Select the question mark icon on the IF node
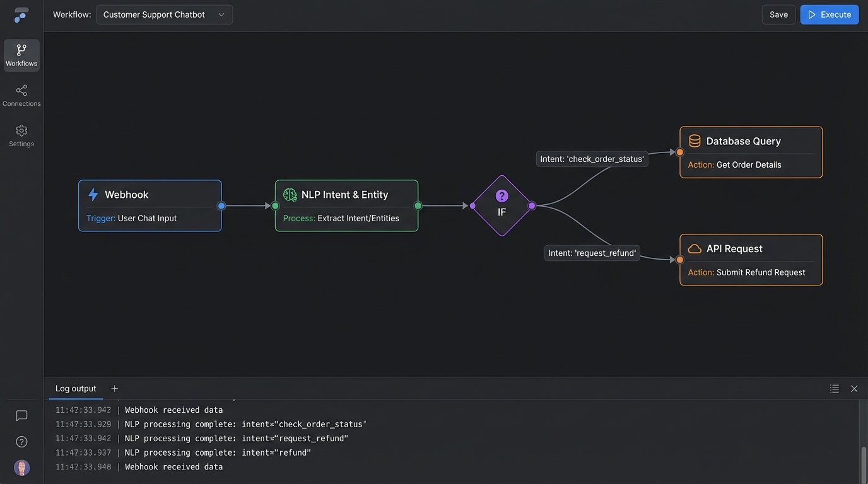 pos(501,195)
